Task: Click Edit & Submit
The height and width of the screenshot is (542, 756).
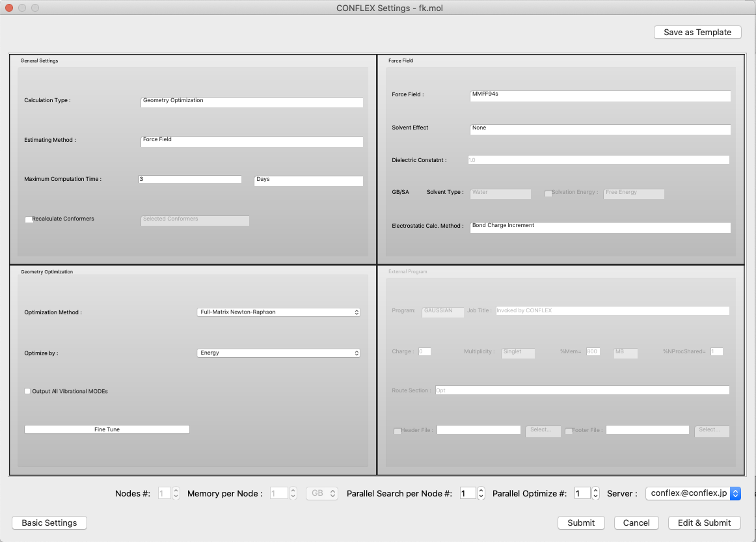Action: coord(704,522)
